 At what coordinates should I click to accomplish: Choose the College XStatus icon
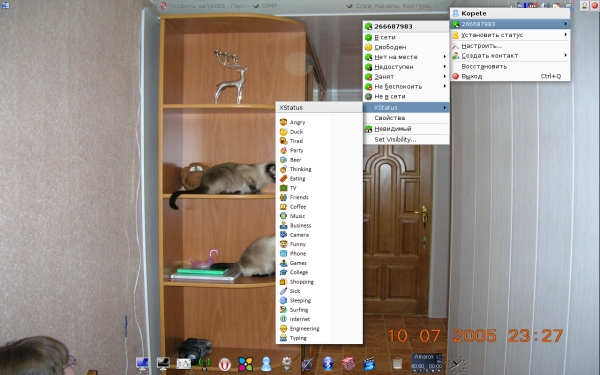(283, 272)
